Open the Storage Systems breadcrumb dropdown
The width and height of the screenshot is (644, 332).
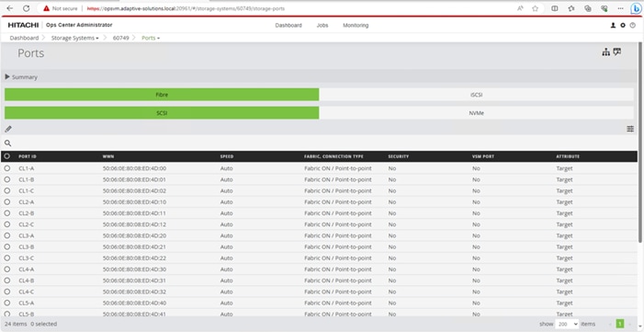point(74,38)
